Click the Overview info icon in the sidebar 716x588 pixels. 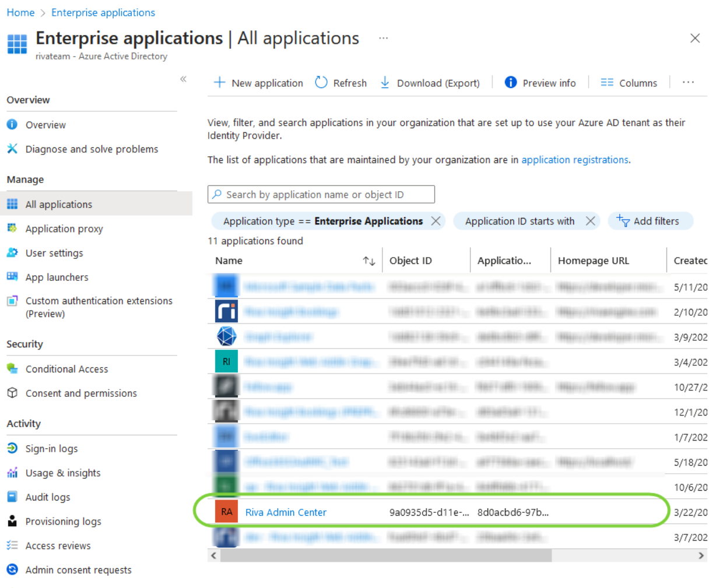pyautogui.click(x=12, y=124)
